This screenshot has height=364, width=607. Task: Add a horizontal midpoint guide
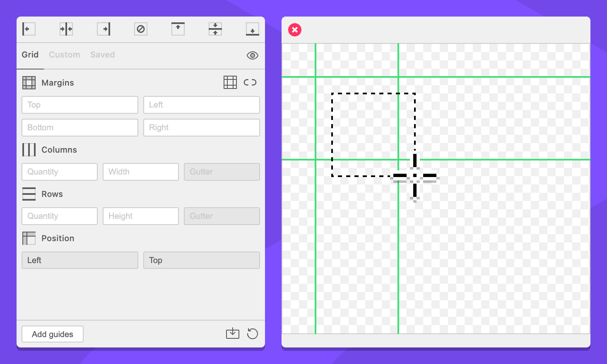(x=215, y=29)
